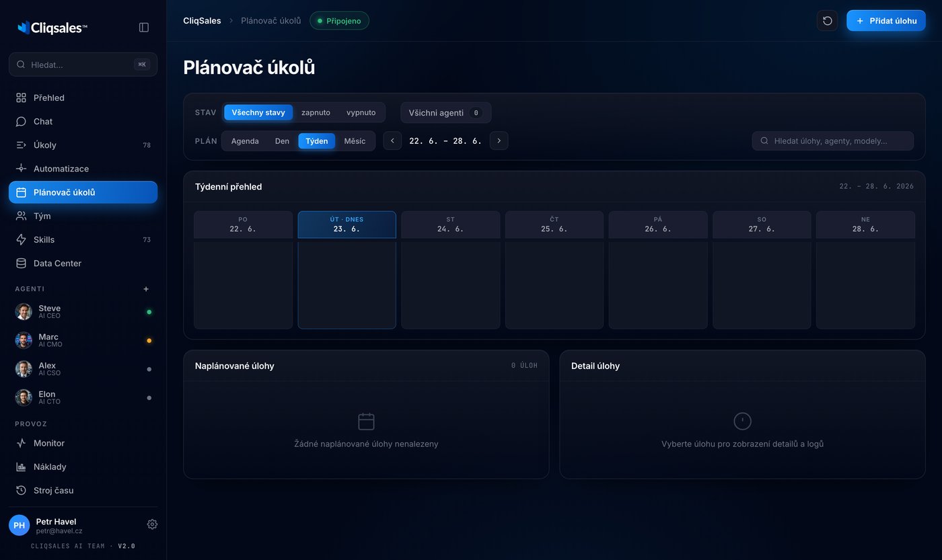Click the refresh icon in top bar
Viewport: 942px width, 560px height.
click(x=828, y=21)
